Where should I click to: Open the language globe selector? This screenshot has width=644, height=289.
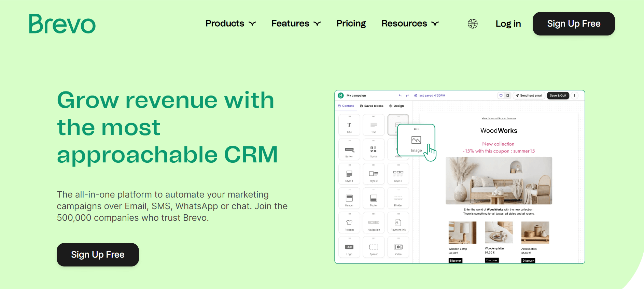point(473,24)
